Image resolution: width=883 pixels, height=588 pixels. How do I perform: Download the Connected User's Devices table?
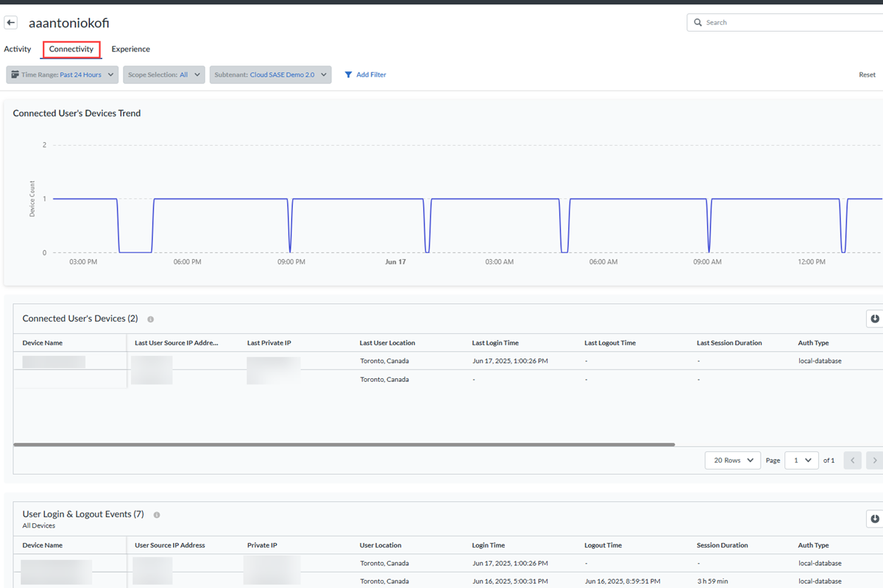(x=874, y=319)
